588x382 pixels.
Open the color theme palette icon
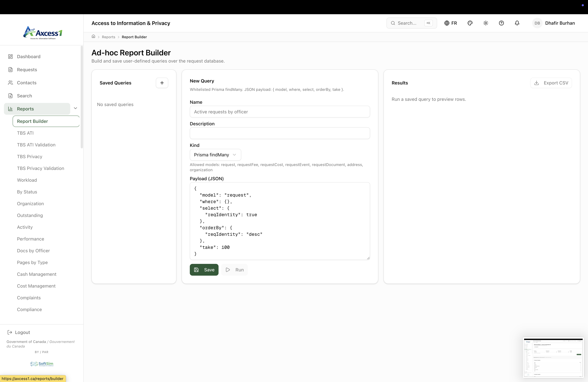(x=470, y=23)
